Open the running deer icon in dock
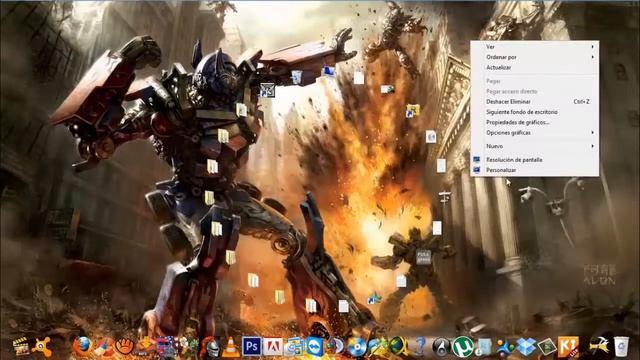The image size is (640, 360). 599,345
